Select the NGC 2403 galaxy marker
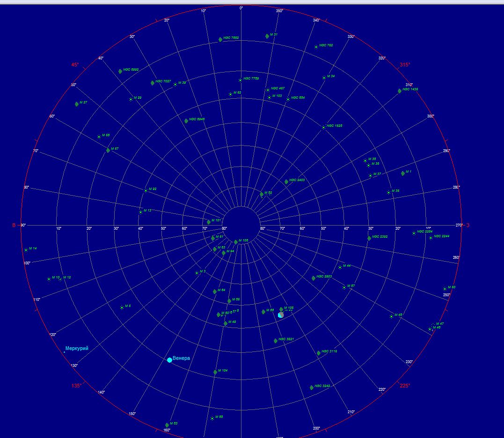 coord(286,182)
